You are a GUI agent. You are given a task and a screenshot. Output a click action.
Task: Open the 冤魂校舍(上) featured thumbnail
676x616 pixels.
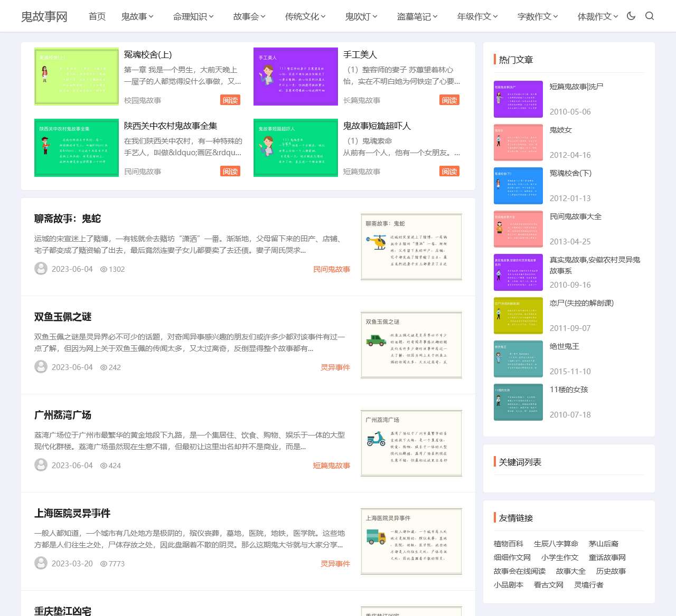[77, 77]
